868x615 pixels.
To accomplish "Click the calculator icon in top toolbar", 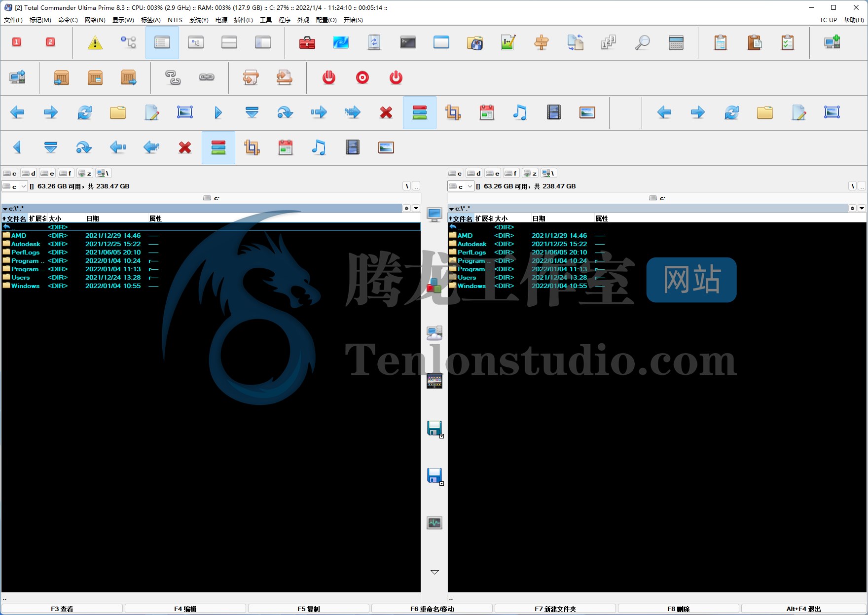I will (676, 42).
